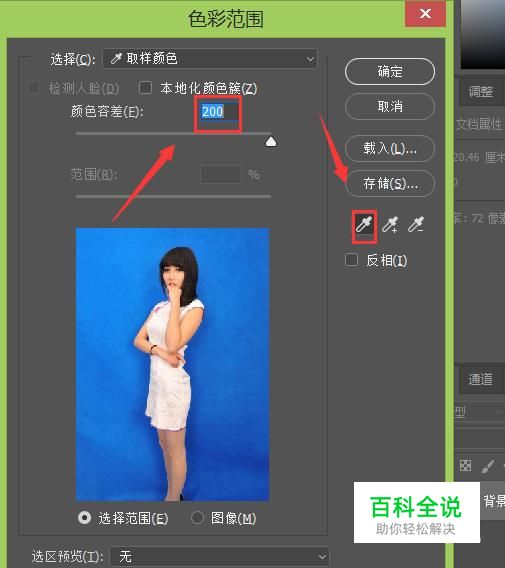The height and width of the screenshot is (568, 505).
Task: Click the 颜色容差 slider handle
Action: (x=271, y=142)
